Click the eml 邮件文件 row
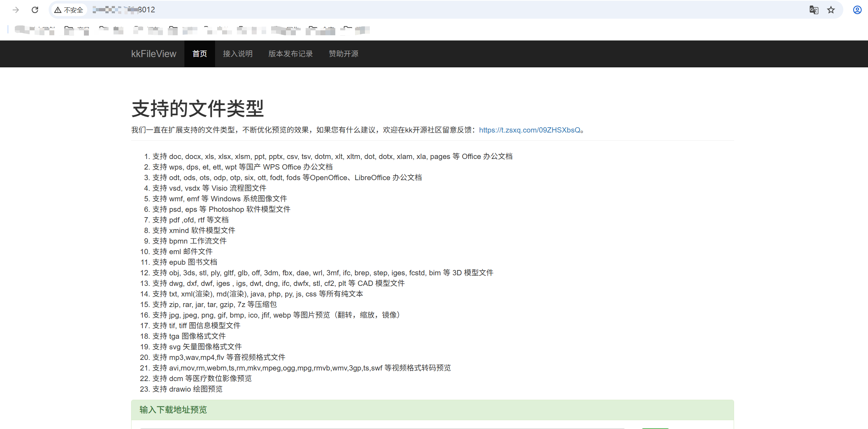The height and width of the screenshot is (429, 868). [x=183, y=252]
